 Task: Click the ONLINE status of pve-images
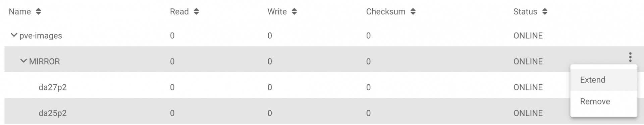[x=528, y=36]
